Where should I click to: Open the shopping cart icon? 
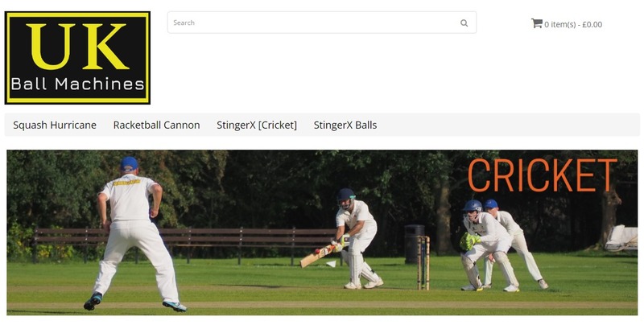[x=536, y=23]
